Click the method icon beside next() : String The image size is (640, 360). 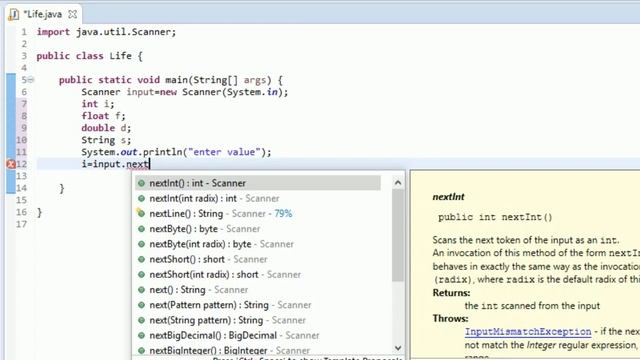(141, 290)
